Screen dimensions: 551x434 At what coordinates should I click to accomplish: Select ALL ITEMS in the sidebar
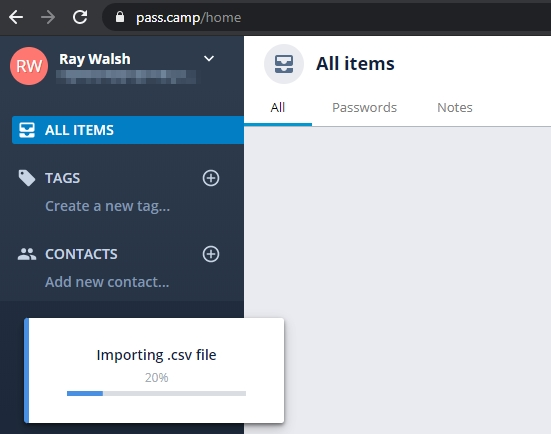tap(128, 130)
